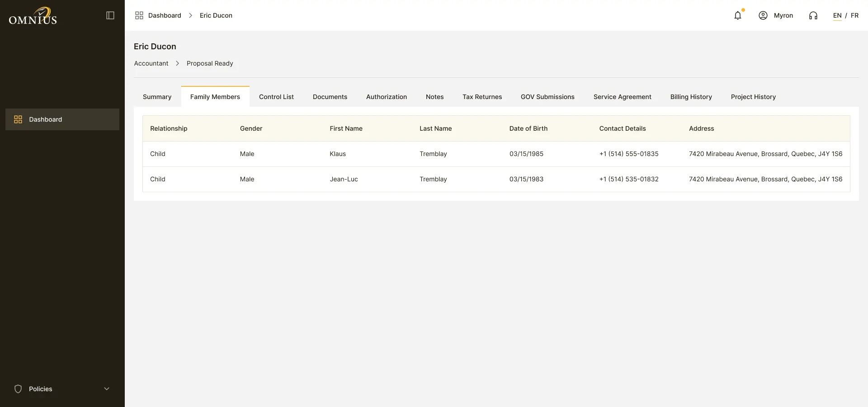The image size is (868, 407).
Task: Go to the Summary tab
Action: click(x=157, y=97)
